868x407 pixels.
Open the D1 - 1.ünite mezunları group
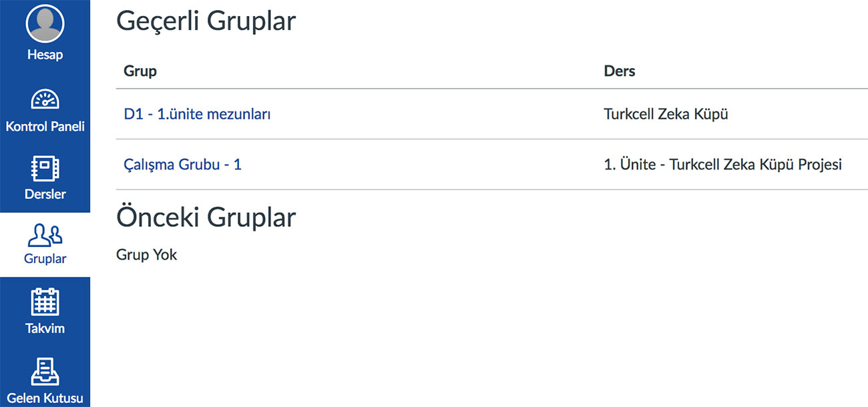197,114
